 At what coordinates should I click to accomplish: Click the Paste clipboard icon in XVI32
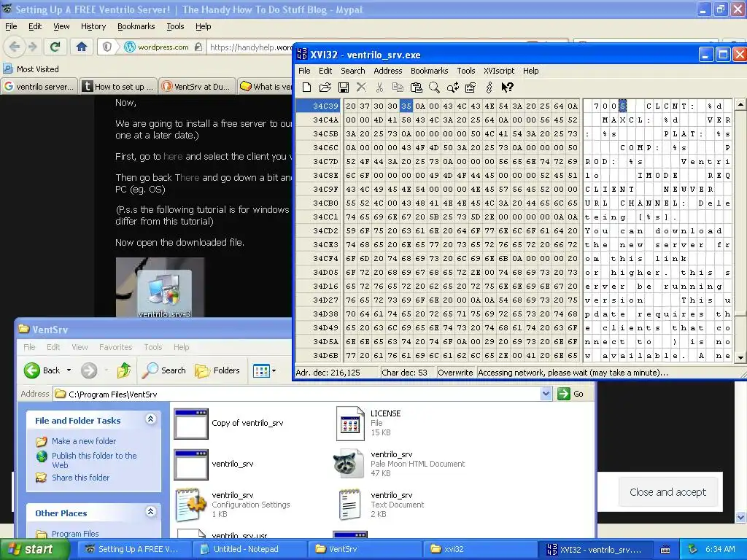pos(416,87)
